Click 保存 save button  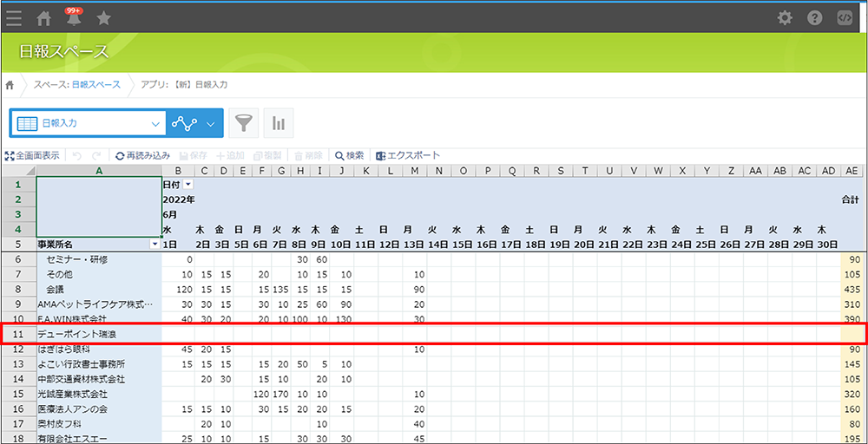(194, 156)
